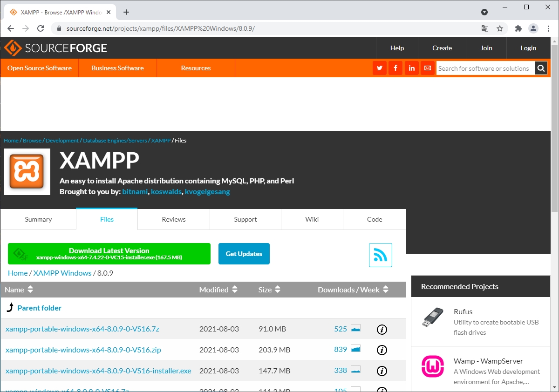This screenshot has height=392, width=559.
Task: Open Chrome's three-dot menu
Action: pos(548,28)
